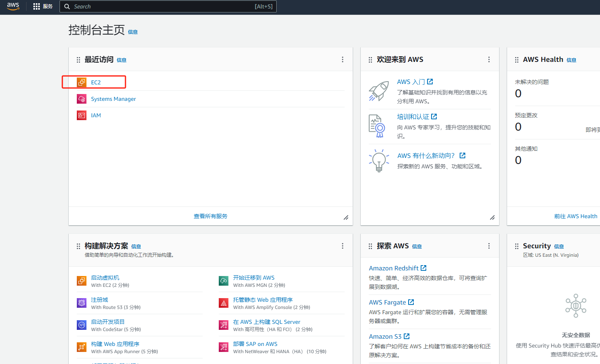This screenshot has height=364, width=600.
Task: Click 信息 next to AWS Health
Action: (x=571, y=60)
